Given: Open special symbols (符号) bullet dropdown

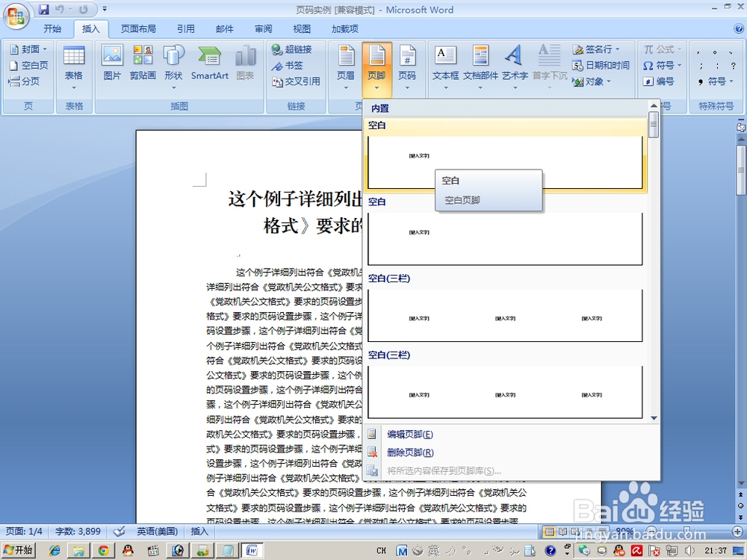Looking at the screenshot, I should pyautogui.click(x=716, y=81).
